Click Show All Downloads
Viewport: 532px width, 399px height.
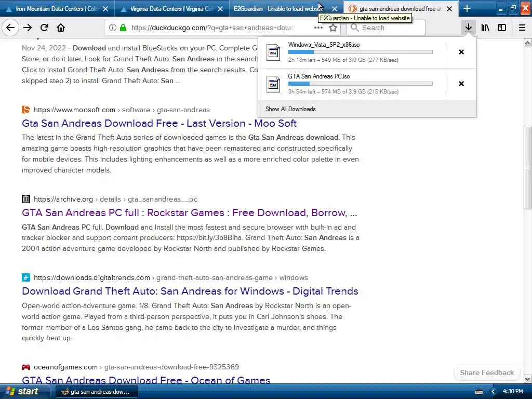(x=290, y=109)
